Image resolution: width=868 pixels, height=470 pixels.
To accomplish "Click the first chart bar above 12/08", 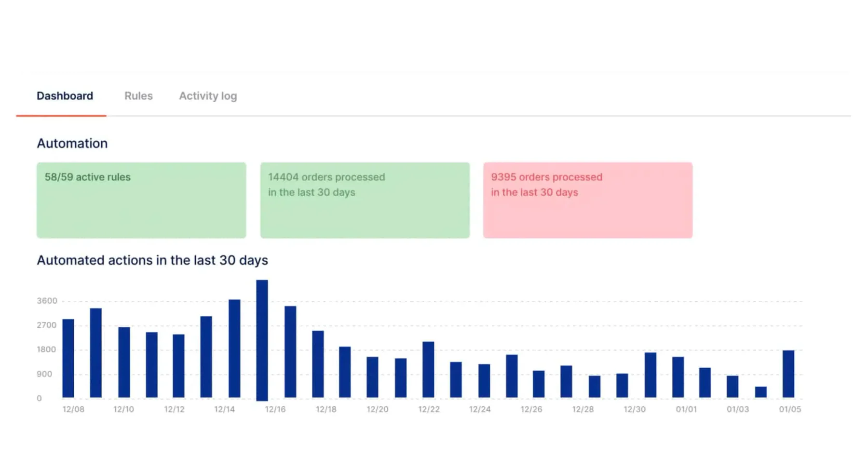I will (68, 358).
